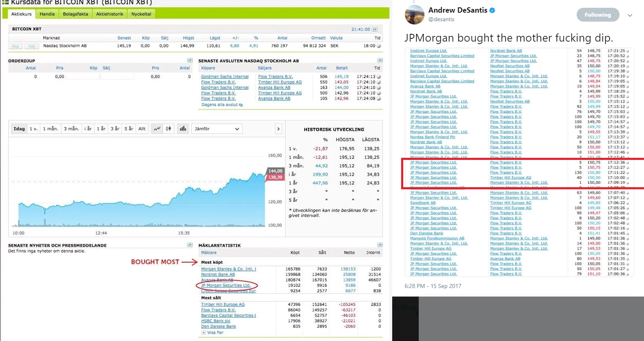
Task: Open the @desantis handle
Action: click(x=442, y=19)
